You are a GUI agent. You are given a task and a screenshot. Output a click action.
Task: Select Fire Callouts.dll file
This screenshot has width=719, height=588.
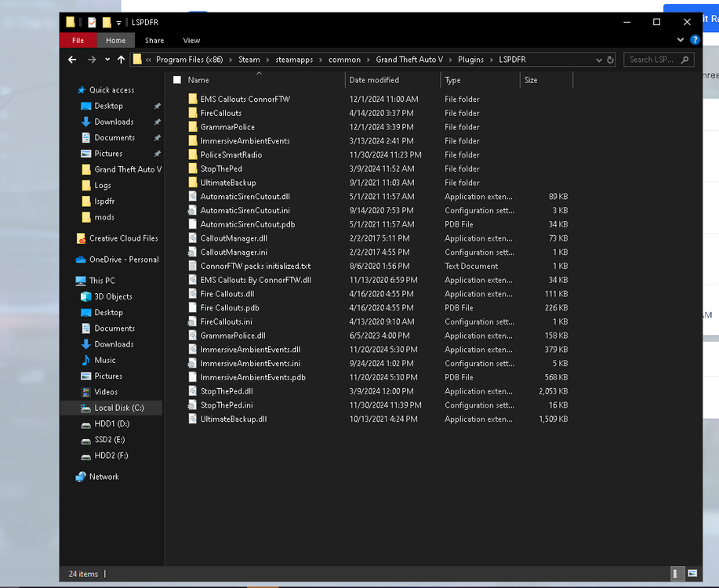227,294
